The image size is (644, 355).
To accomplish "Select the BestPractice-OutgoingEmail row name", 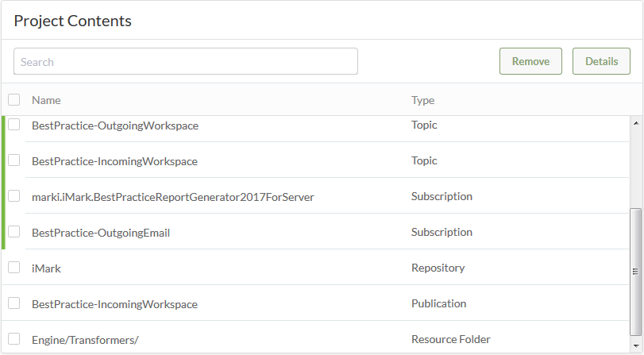I will [101, 233].
